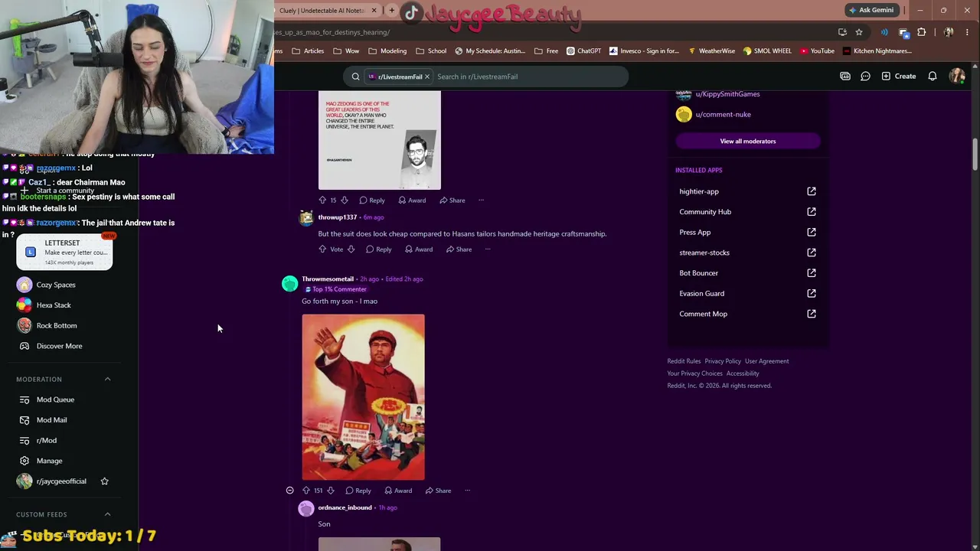
Task: Upvote throwup1337's comment
Action: (x=322, y=249)
